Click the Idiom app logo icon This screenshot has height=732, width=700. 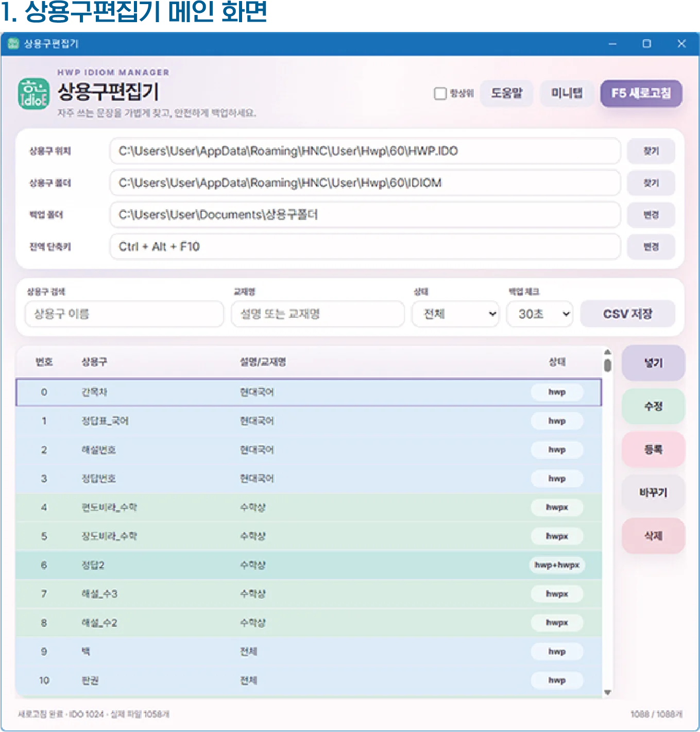coord(33,93)
